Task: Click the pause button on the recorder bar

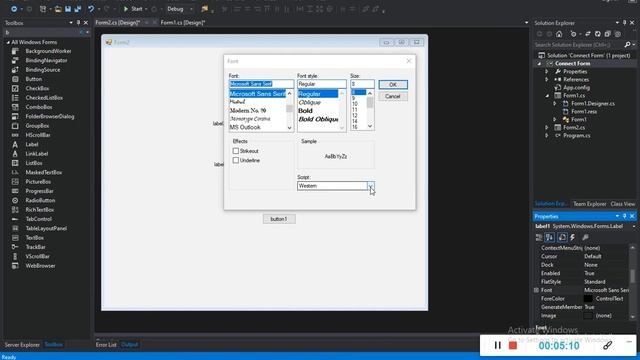Action: pos(497,345)
